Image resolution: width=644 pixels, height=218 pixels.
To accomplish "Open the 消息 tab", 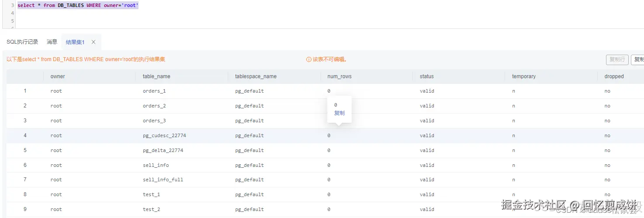I will (x=52, y=42).
